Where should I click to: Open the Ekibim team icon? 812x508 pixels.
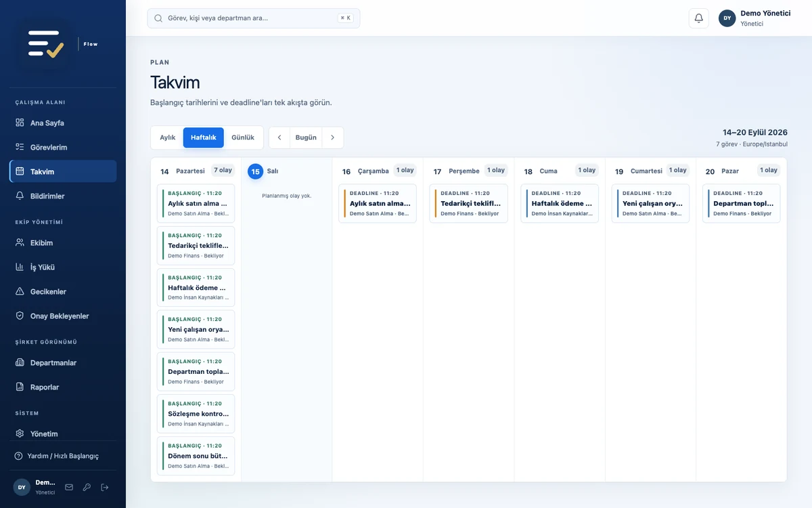point(20,242)
